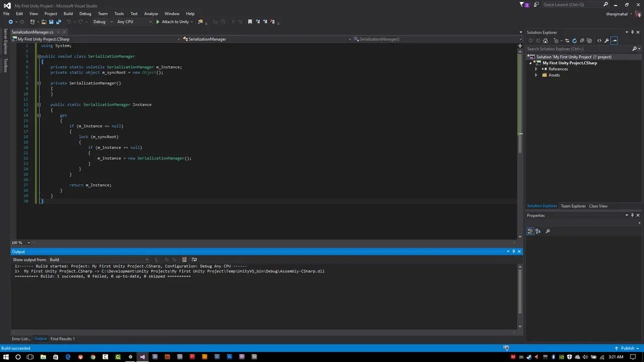The height and width of the screenshot is (362, 644).
Task: Open the Any CPU platform dropdown
Action: pos(134,22)
